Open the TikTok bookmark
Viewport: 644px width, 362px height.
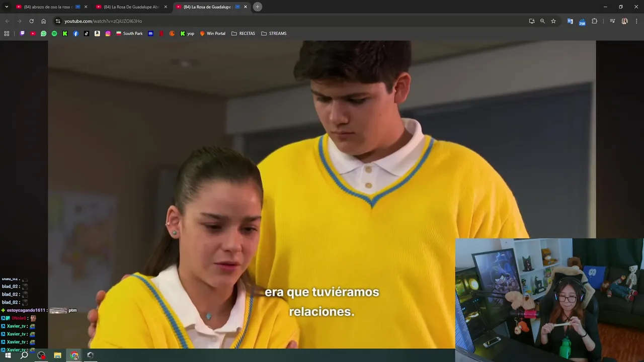87,34
